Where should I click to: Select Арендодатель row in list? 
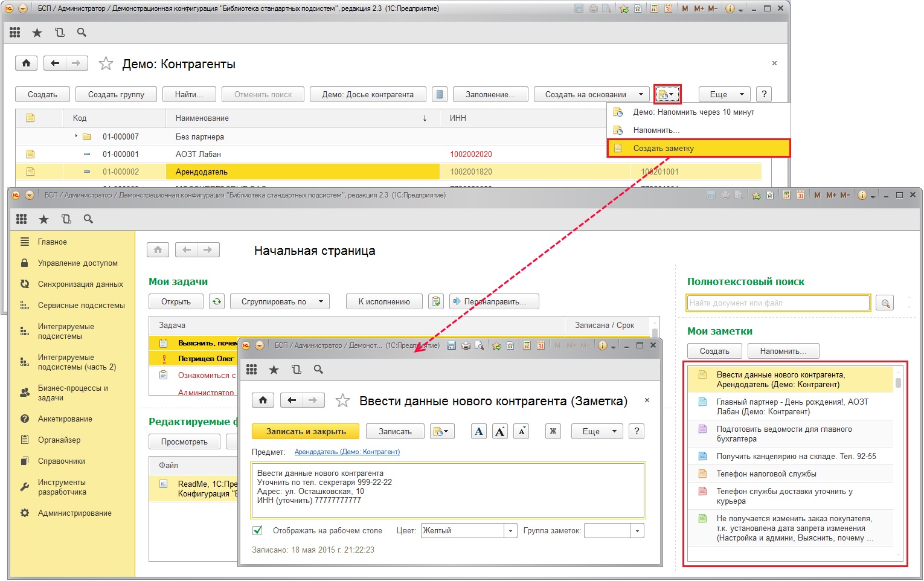pos(388,172)
